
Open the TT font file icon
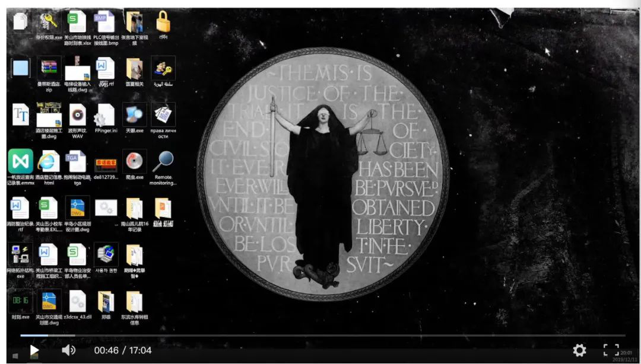click(20, 114)
